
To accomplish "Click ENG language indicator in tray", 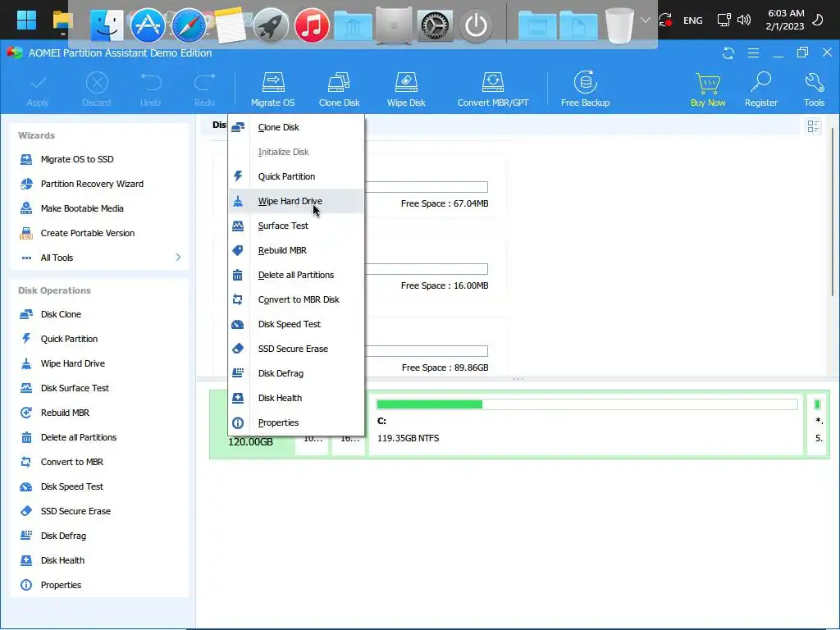I will tap(692, 21).
